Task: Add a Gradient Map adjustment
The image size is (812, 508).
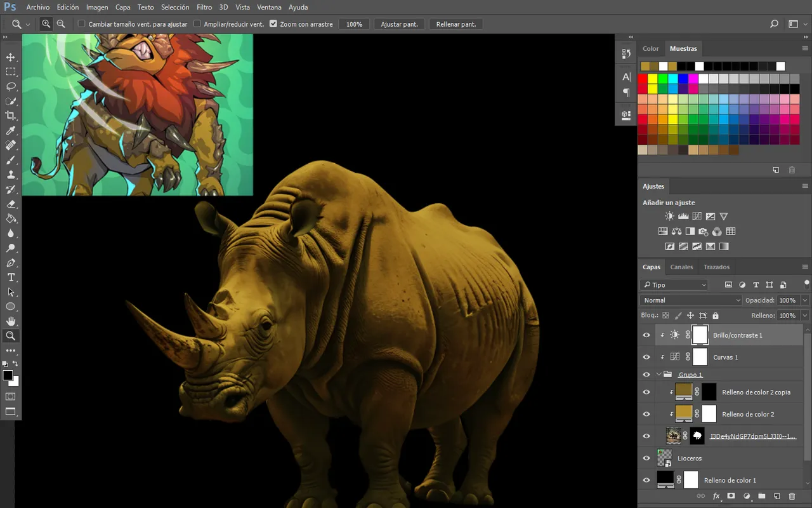Action: (x=724, y=246)
